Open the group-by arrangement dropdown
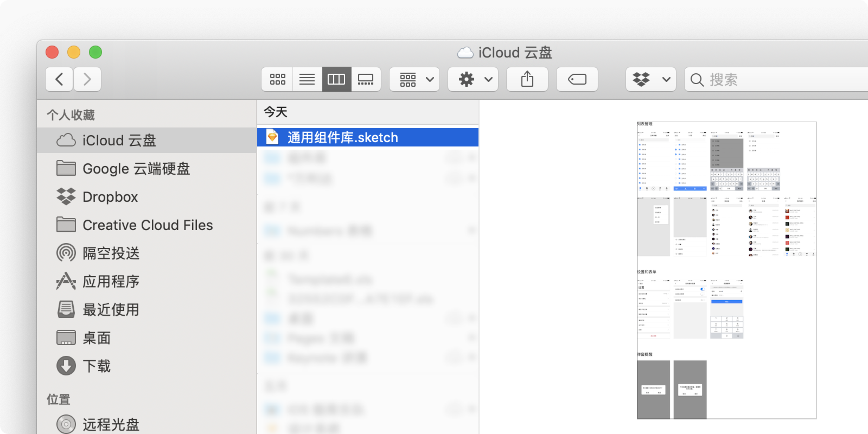The width and height of the screenshot is (868, 434). [417, 80]
